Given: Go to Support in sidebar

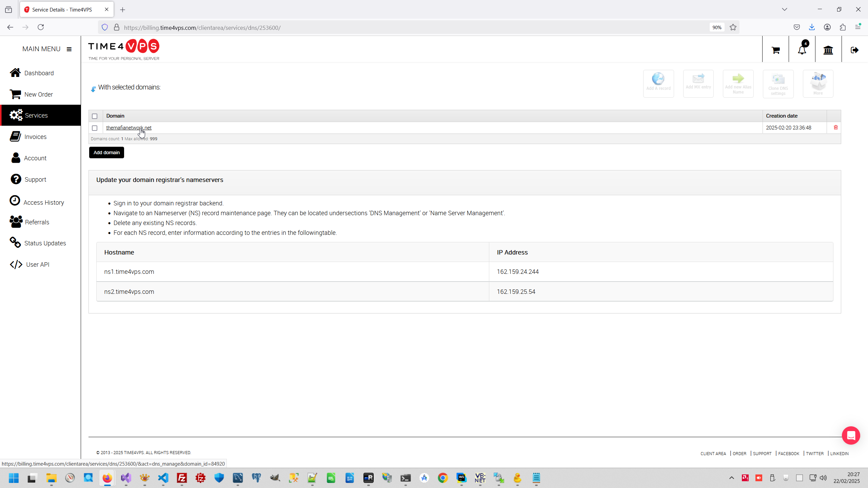Looking at the screenshot, I should point(35,179).
